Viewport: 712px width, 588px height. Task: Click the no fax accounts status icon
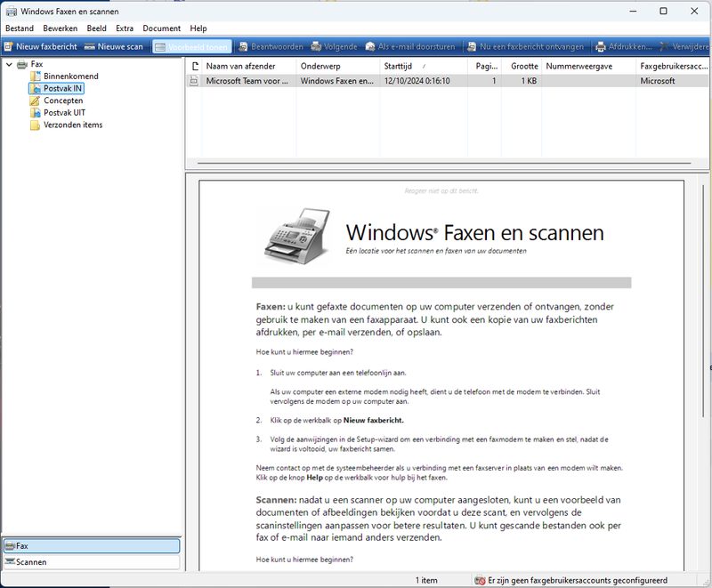tap(480, 580)
